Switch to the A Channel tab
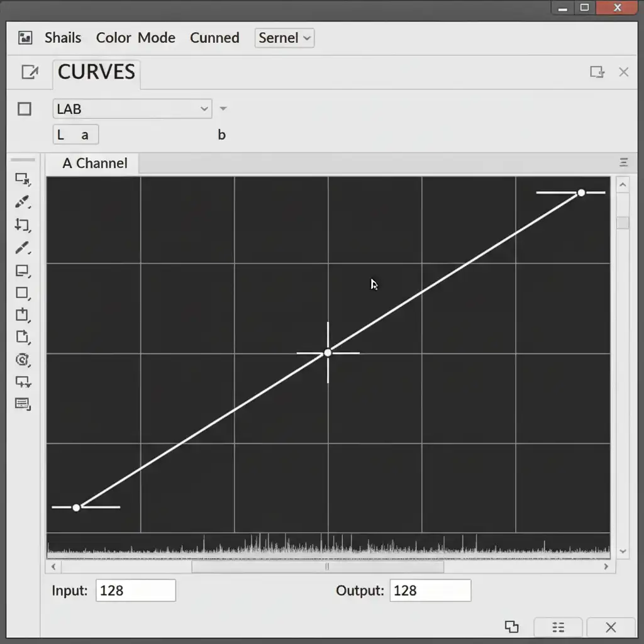This screenshot has width=644, height=644. 94,164
